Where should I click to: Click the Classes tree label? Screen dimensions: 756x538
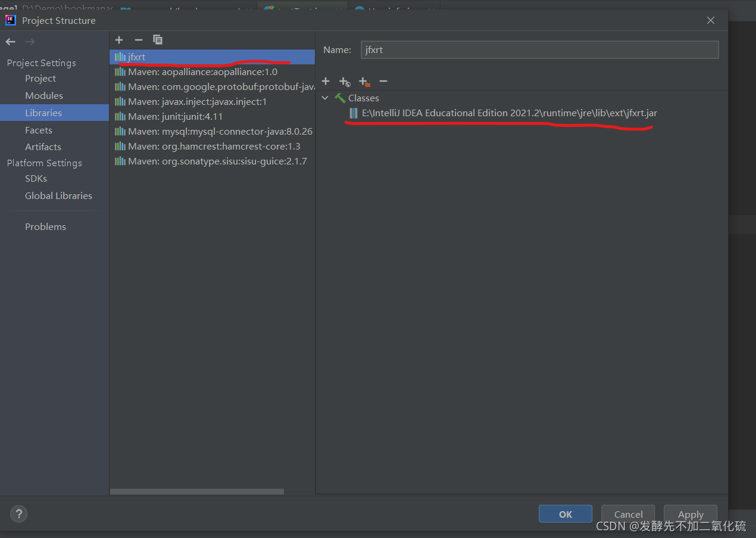point(364,98)
